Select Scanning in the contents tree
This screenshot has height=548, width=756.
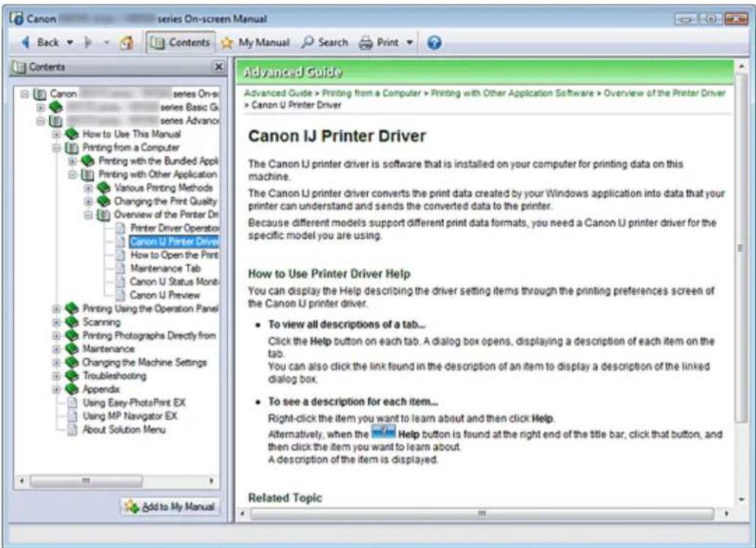click(x=102, y=322)
